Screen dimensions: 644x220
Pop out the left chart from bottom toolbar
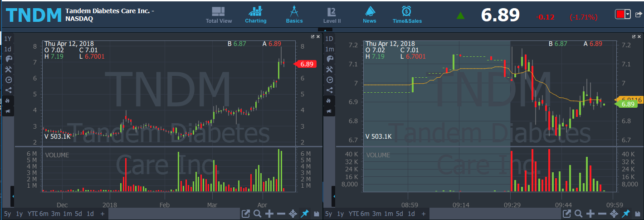coord(245,214)
